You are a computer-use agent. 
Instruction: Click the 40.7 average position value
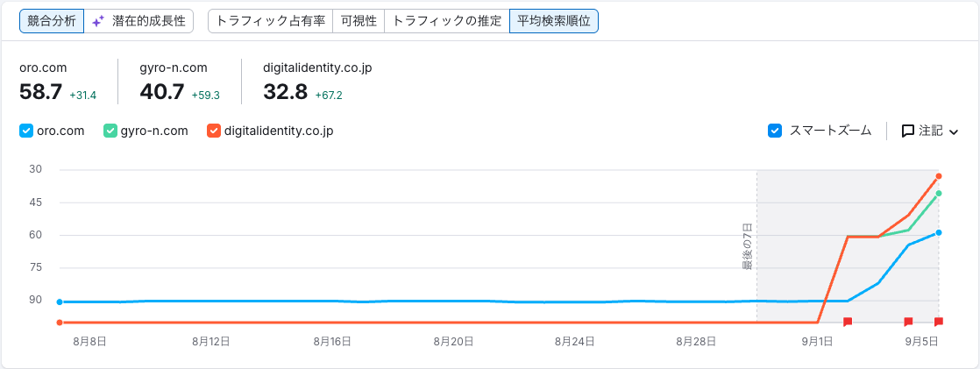(x=162, y=92)
